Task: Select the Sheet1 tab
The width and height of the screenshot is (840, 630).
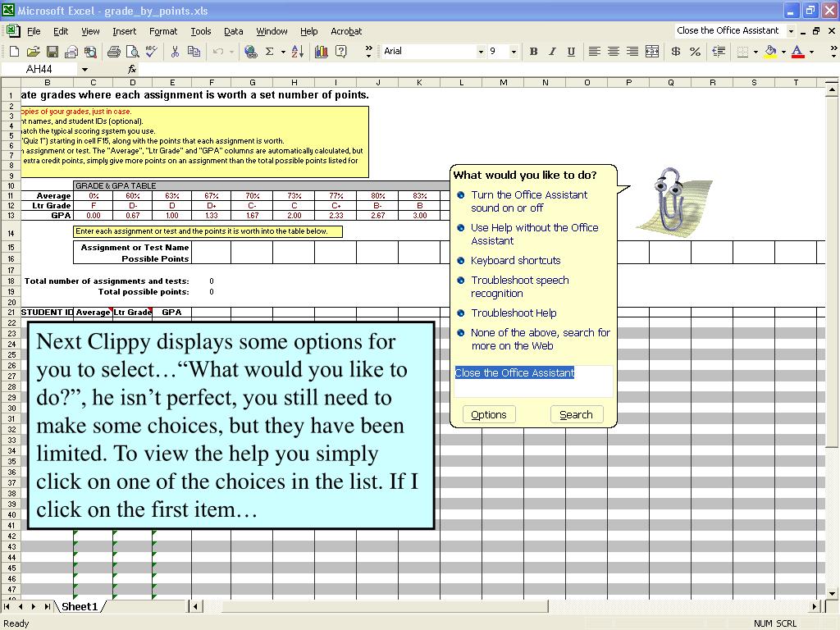Action: tap(80, 606)
